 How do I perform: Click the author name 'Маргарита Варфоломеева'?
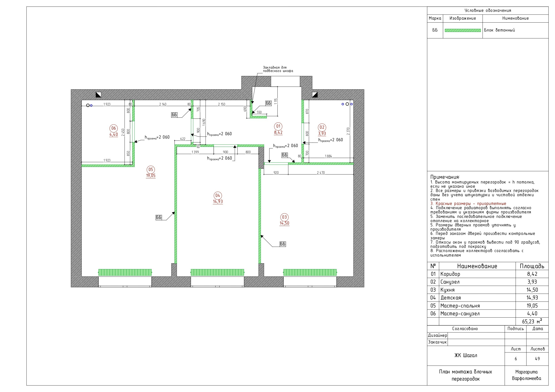[x=526, y=375]
